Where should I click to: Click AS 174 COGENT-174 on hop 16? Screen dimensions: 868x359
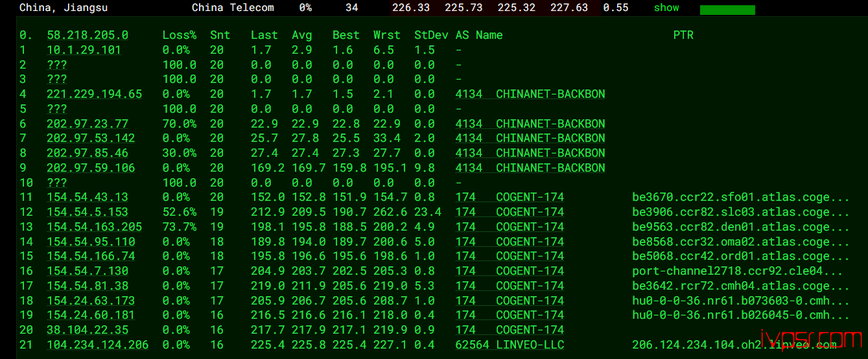pos(510,271)
